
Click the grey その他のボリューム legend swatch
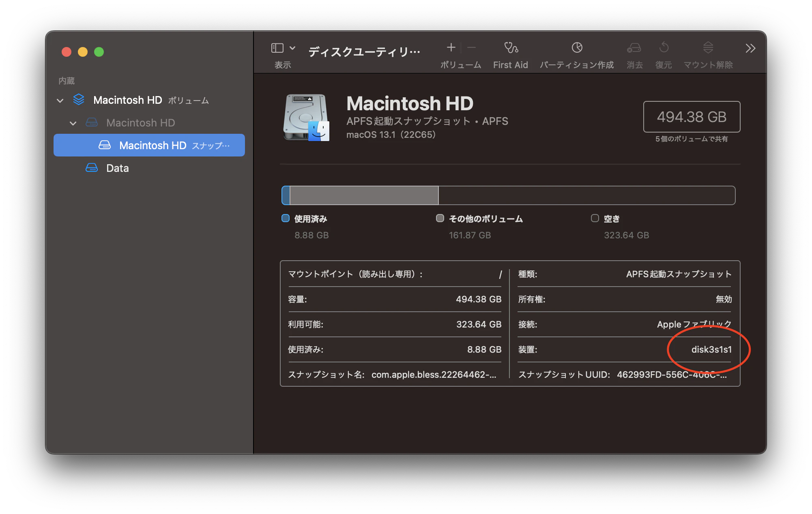click(440, 218)
